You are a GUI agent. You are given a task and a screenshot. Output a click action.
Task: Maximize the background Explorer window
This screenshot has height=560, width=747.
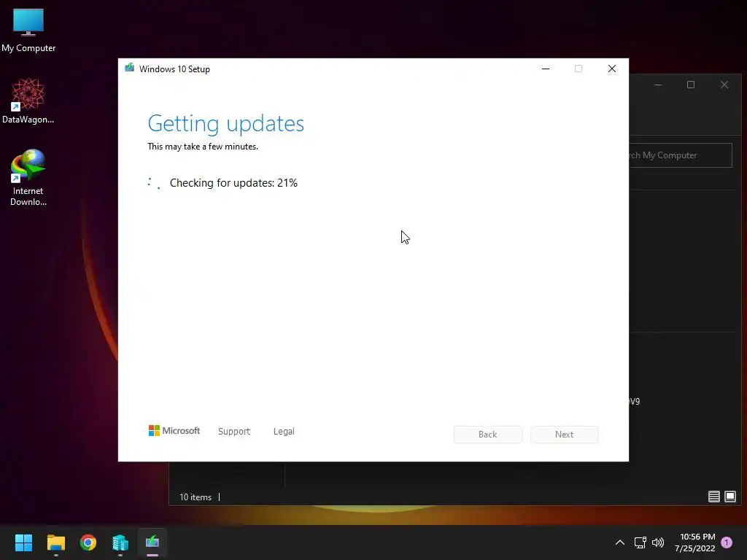click(691, 85)
